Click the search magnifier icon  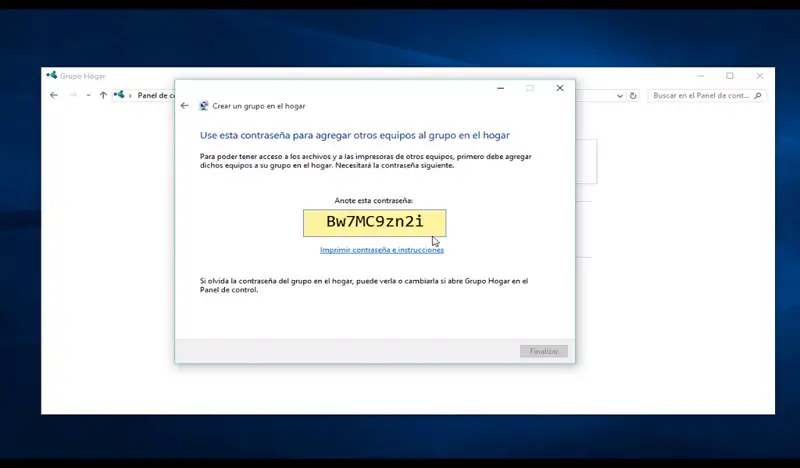[758, 95]
